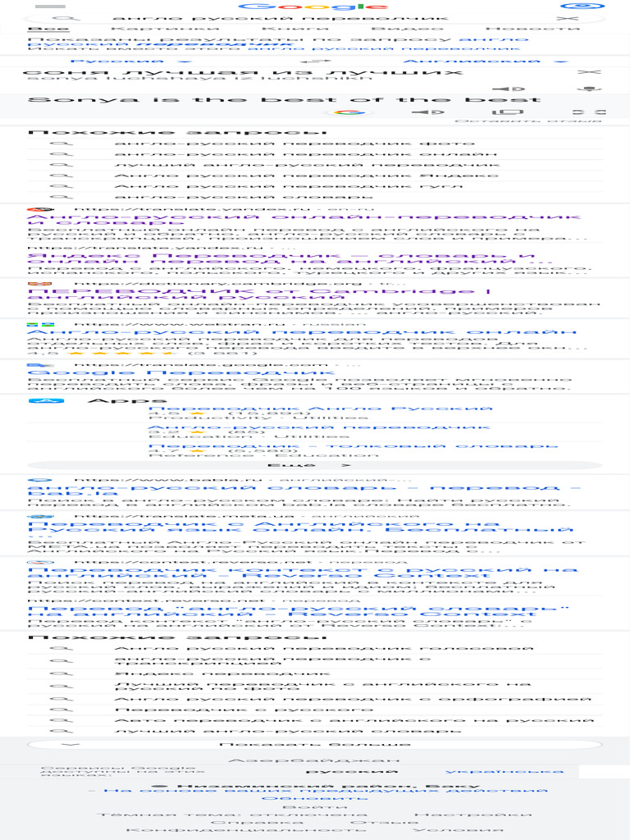Screen dimensions: 630x840
Task: Click the App Store icon beside Apps
Action: 46,400
